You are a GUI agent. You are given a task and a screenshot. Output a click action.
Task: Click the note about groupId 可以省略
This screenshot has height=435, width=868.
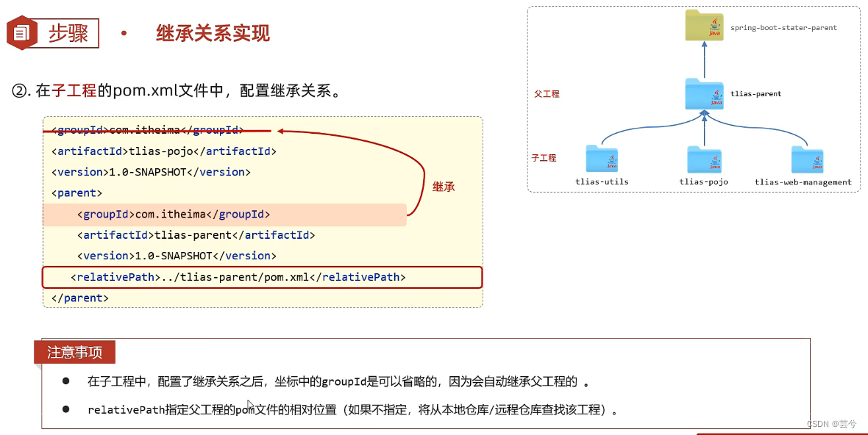point(338,381)
